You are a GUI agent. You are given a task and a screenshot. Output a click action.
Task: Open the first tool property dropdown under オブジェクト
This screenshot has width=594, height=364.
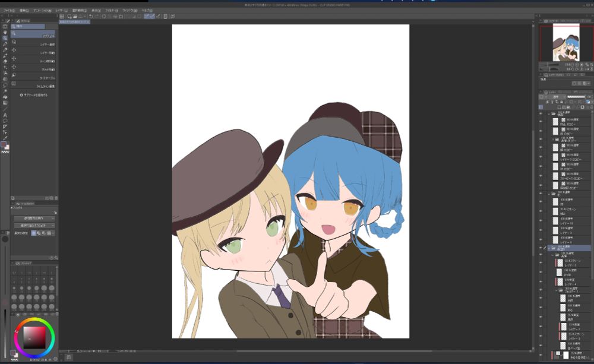(x=34, y=218)
